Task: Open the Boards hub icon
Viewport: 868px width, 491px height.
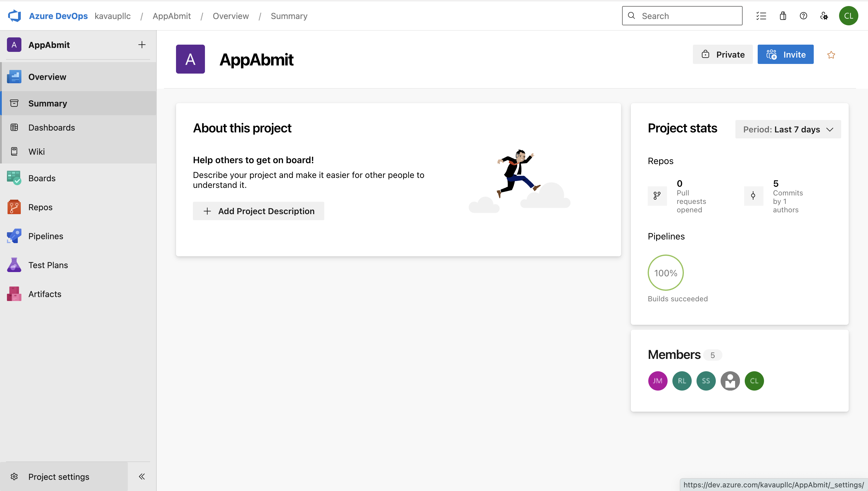Action: pyautogui.click(x=14, y=178)
